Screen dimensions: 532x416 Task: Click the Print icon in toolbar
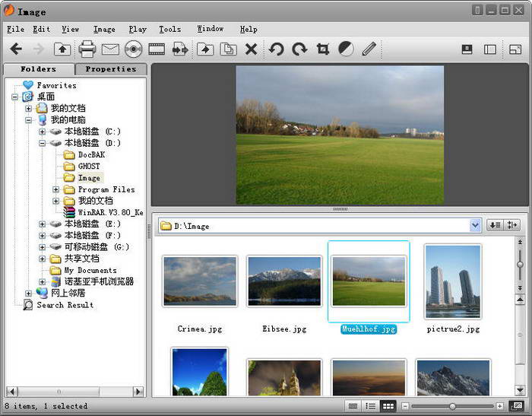pos(87,49)
